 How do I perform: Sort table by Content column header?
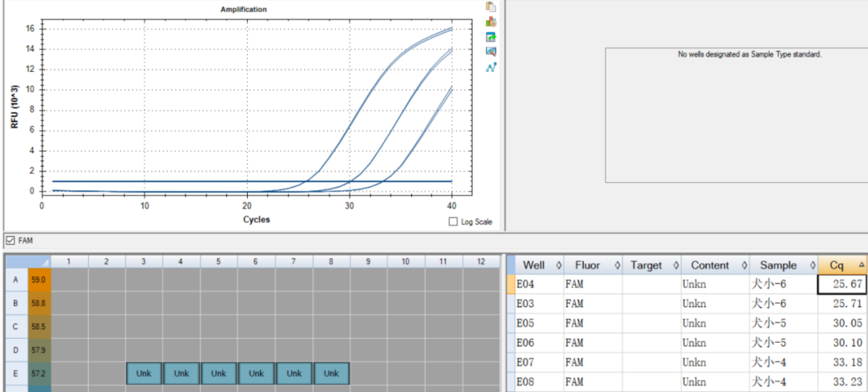[715, 266]
